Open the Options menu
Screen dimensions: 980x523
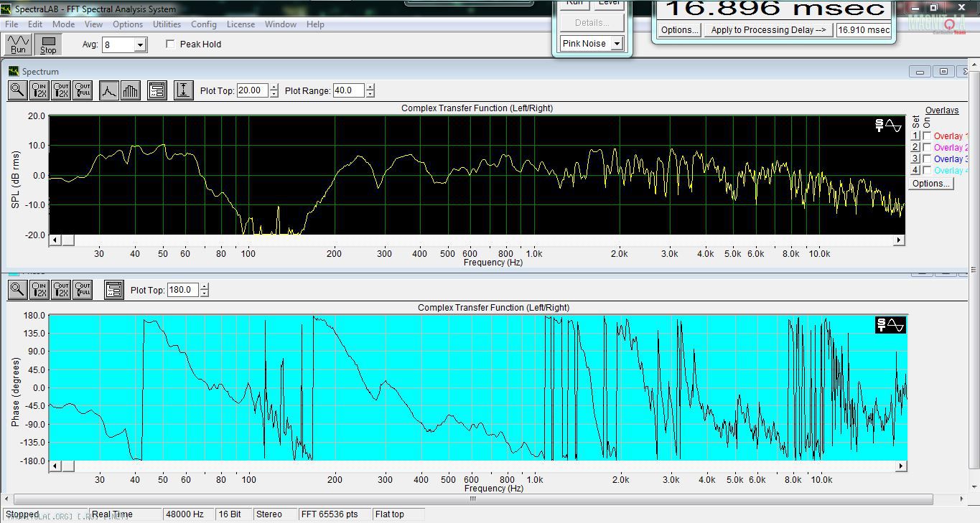[128, 24]
